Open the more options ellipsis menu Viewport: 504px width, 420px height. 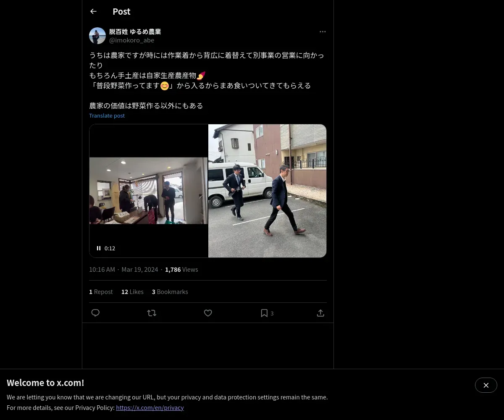323,31
